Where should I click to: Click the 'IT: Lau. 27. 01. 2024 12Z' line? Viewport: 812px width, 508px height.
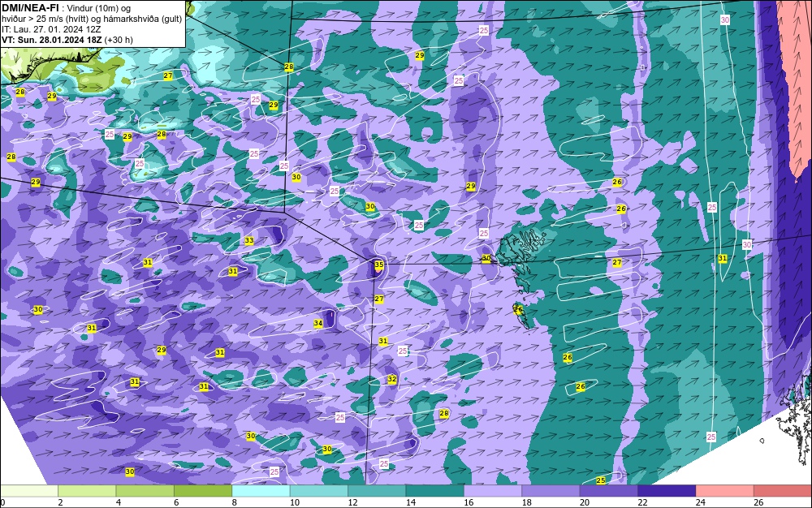pos(50,29)
